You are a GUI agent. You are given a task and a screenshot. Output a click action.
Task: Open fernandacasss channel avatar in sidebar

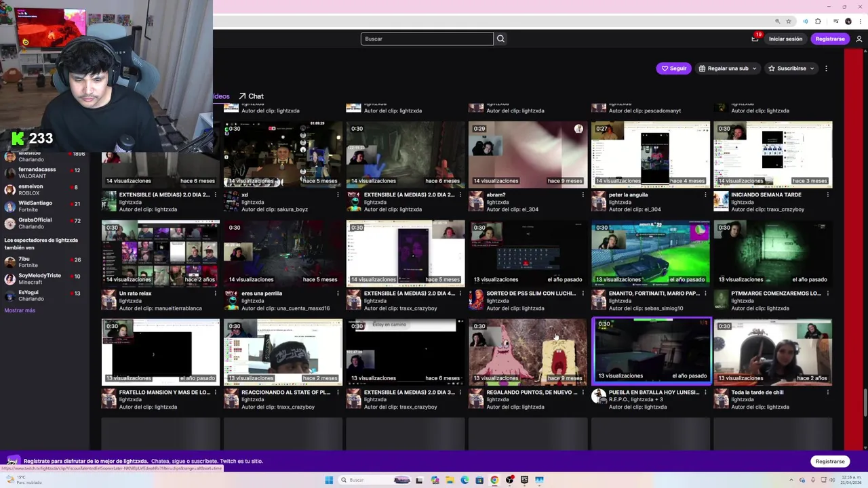pos(9,173)
